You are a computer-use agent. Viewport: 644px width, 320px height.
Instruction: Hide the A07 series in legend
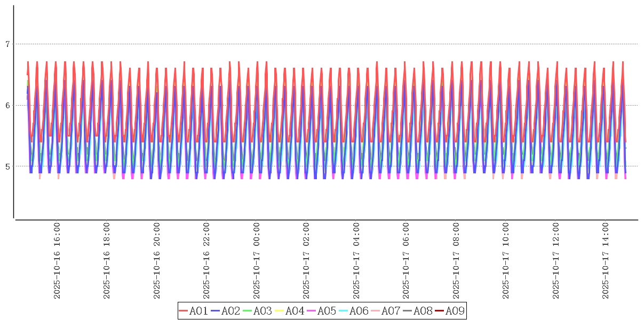(386, 311)
